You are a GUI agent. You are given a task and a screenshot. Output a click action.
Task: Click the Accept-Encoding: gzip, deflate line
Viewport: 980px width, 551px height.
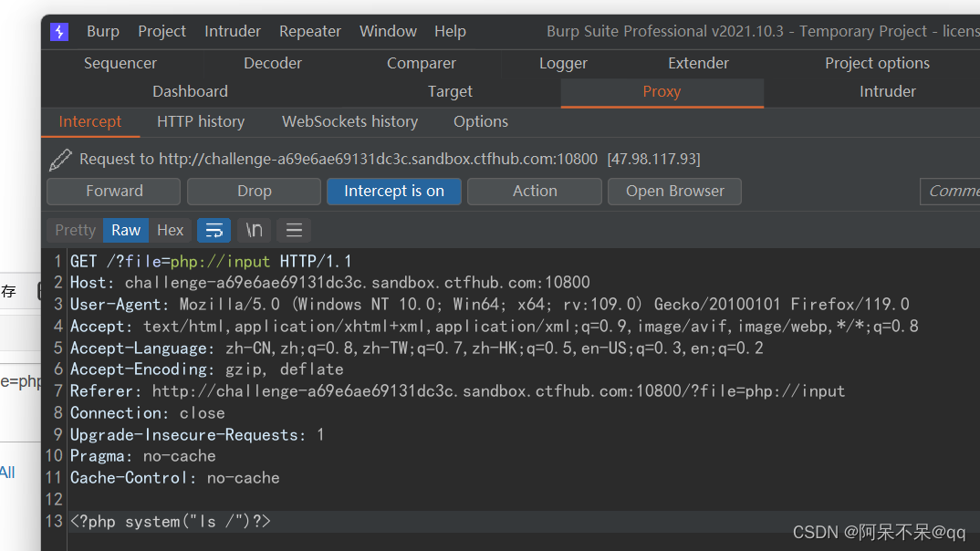(x=206, y=369)
